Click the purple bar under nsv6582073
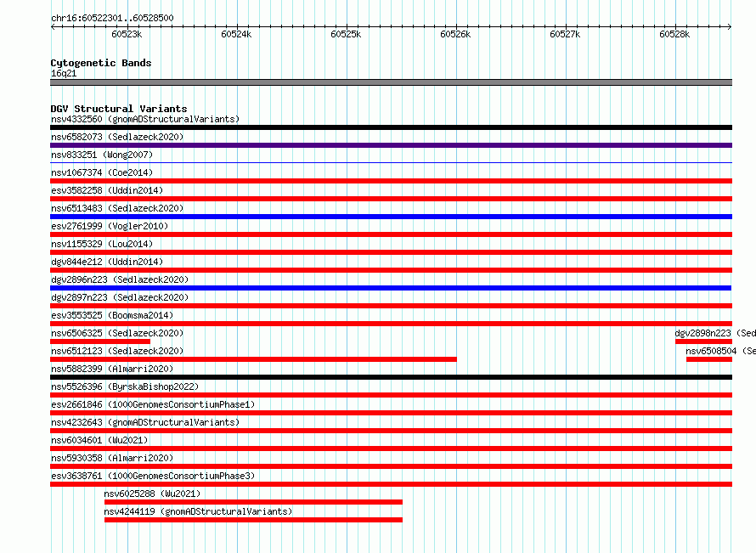The image size is (756, 553). [391, 145]
